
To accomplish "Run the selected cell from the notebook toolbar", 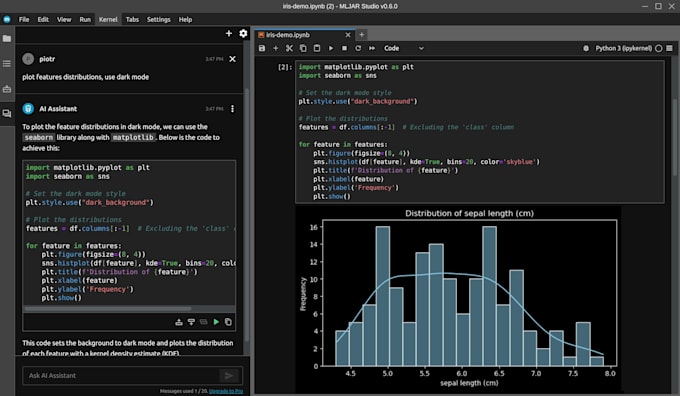I will click(331, 48).
